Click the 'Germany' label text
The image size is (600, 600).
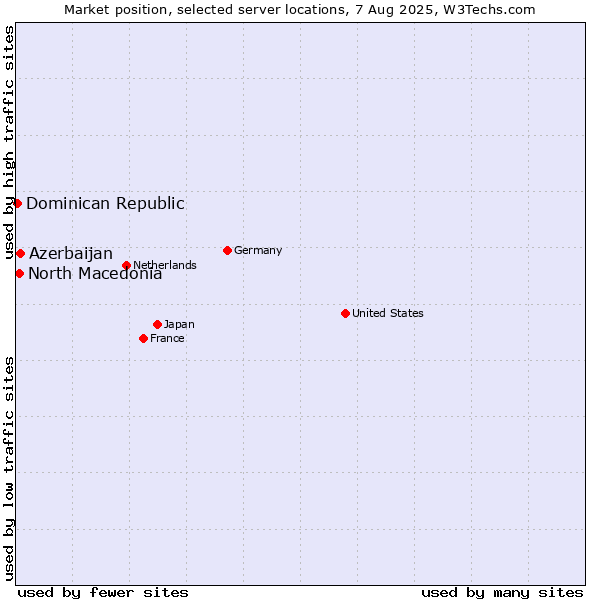[x=258, y=251]
